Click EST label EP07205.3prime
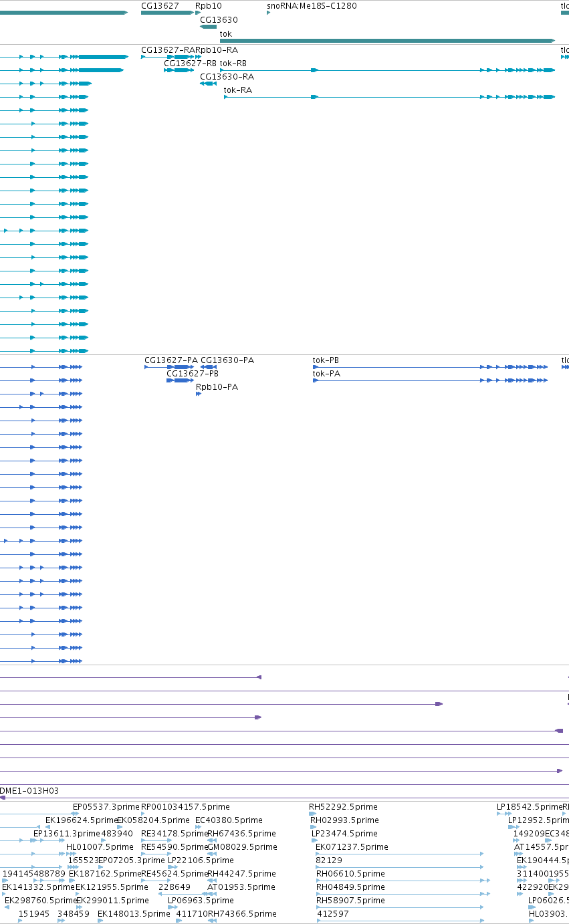Image resolution: width=569 pixels, height=924 pixels. click(x=131, y=860)
